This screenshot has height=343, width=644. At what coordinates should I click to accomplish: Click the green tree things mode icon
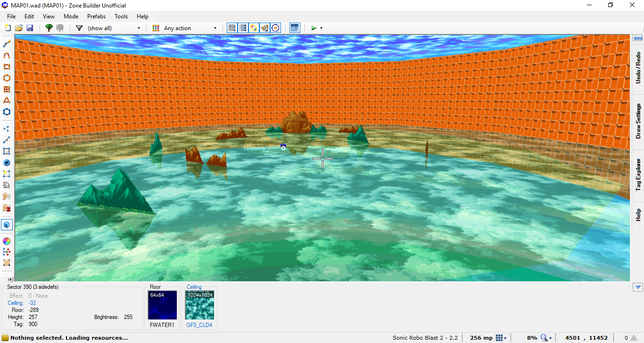click(49, 28)
